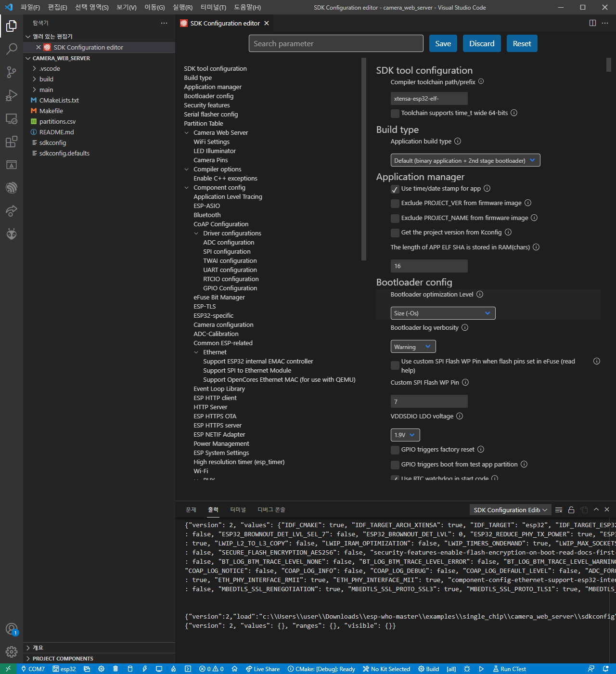Open Bootloader log verbosity Warning dropdown
The width and height of the screenshot is (616, 674).
pos(413,347)
